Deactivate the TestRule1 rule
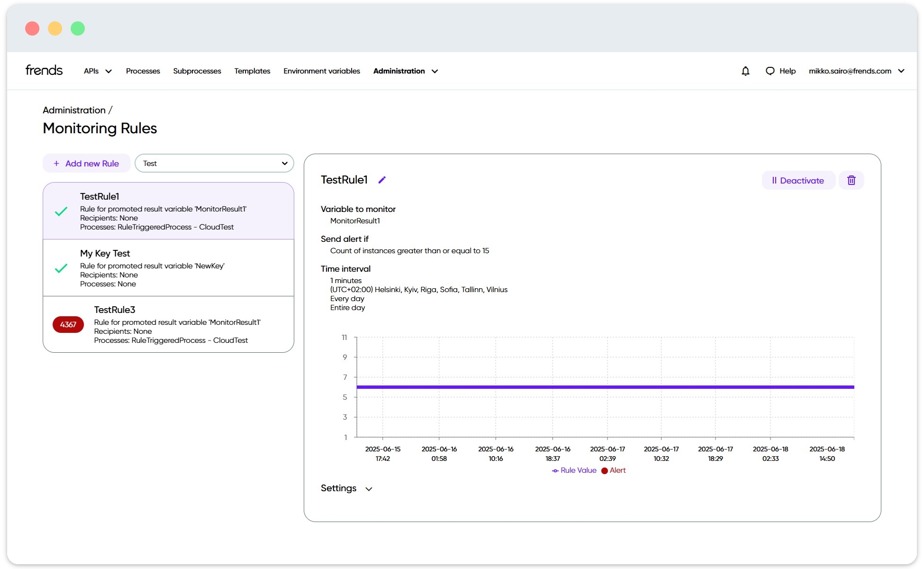This screenshot has height=569, width=924. [x=798, y=180]
